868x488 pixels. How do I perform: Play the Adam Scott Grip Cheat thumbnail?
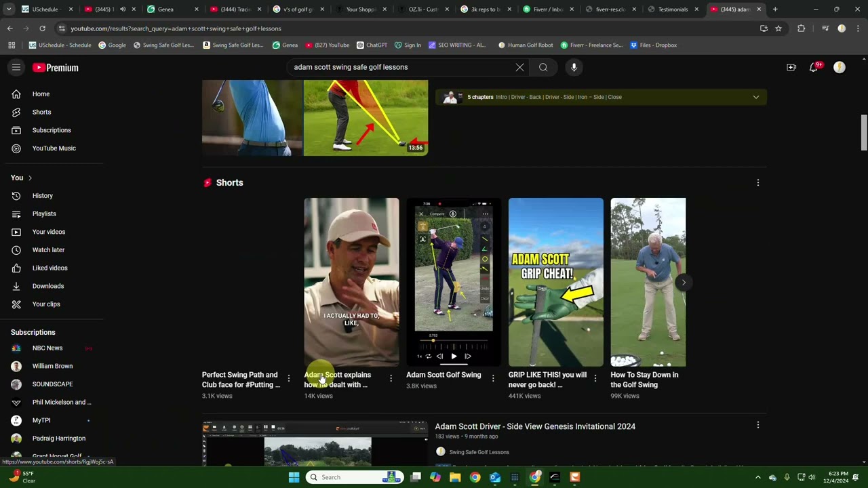tap(556, 282)
